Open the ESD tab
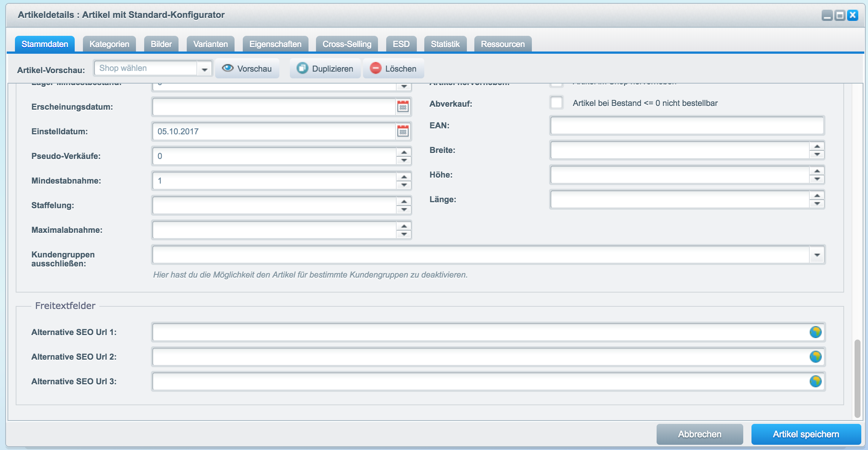Screen dimensions: 868x450 [x=401, y=44]
